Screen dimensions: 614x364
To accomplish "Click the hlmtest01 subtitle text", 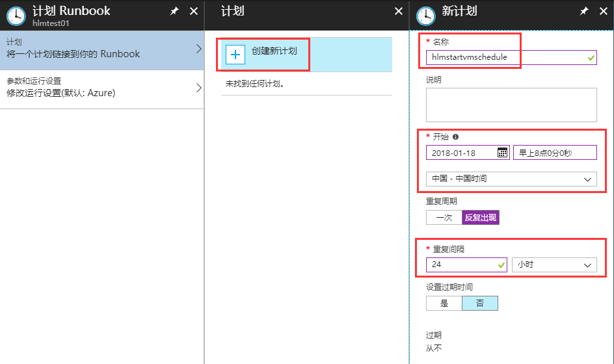I will coord(51,23).
